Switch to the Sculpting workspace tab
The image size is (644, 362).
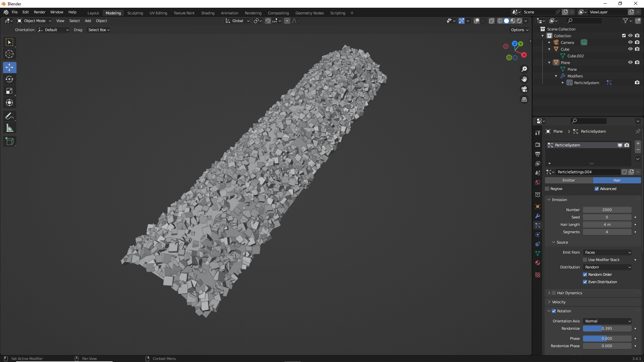135,13
